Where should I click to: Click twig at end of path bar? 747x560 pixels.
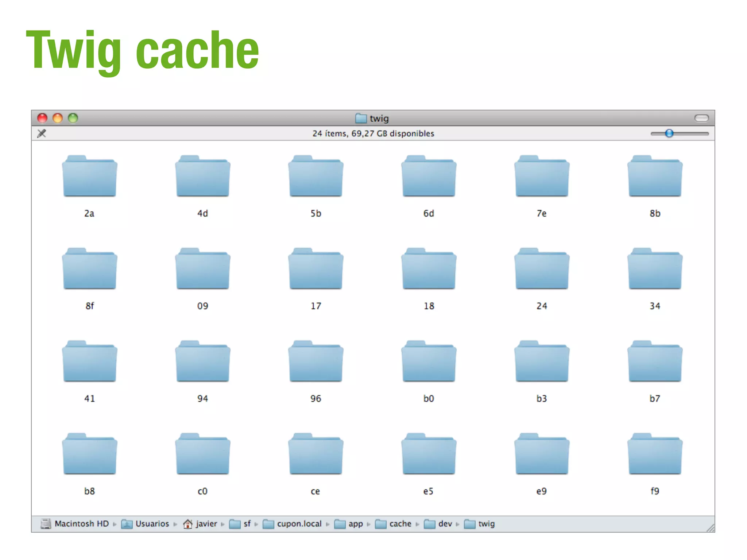(x=479, y=524)
